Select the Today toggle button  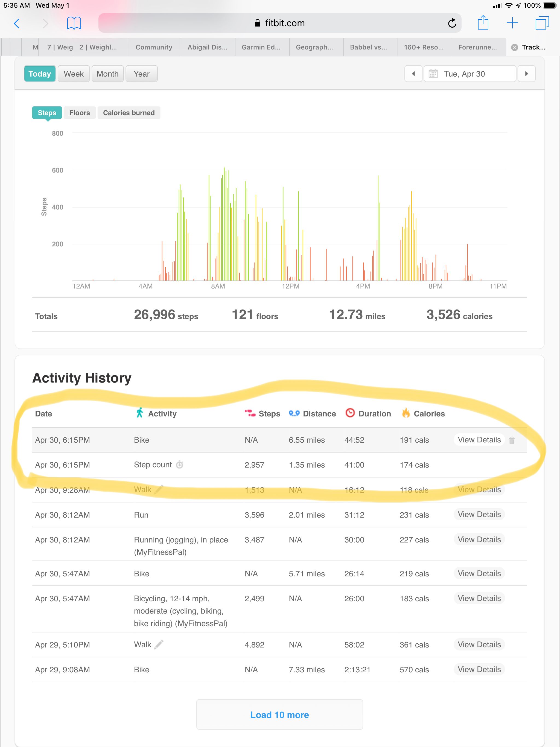[39, 74]
